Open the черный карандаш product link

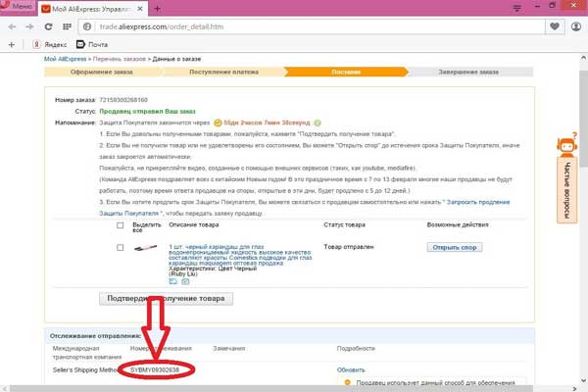coord(240,255)
